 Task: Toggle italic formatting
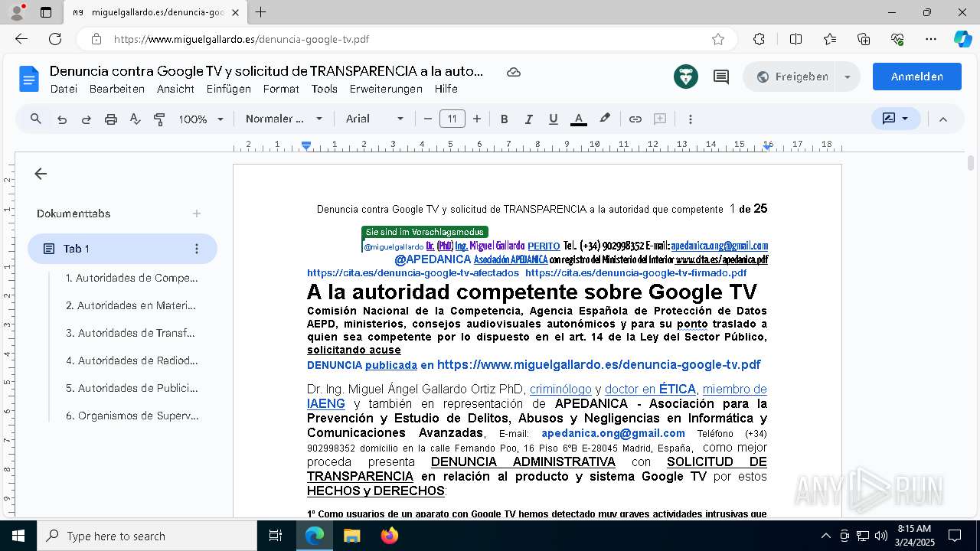tap(528, 119)
